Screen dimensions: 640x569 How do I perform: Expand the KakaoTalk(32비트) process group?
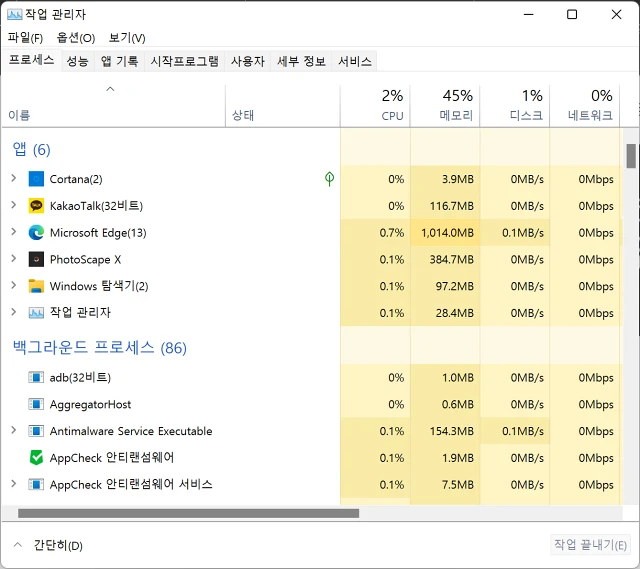pos(13,205)
